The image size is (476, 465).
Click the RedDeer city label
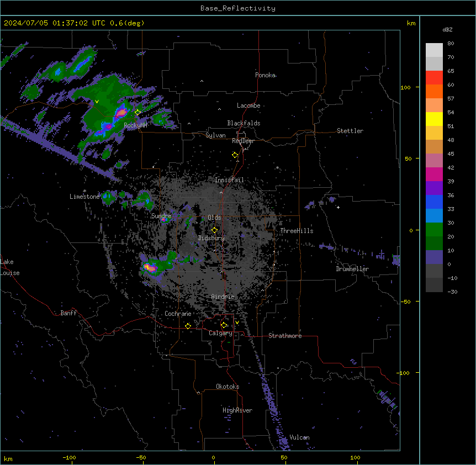pos(243,141)
